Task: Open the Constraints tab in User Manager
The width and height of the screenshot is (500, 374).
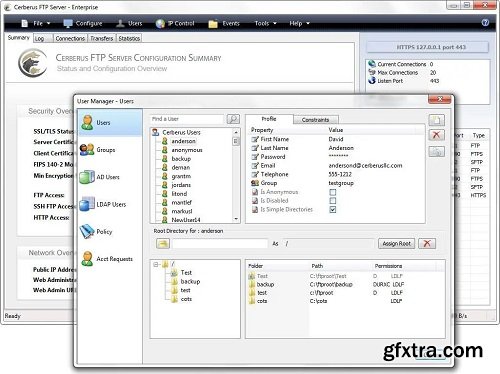Action: tap(315, 120)
